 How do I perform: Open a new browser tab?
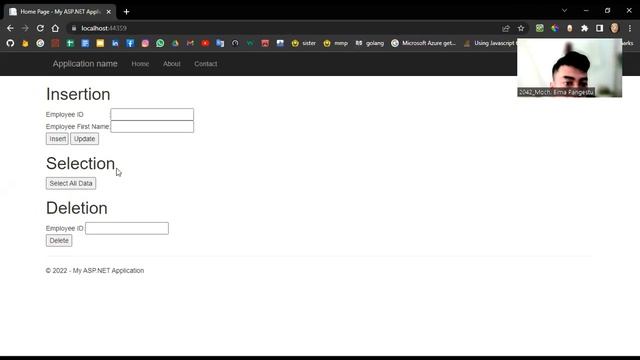pos(127,12)
